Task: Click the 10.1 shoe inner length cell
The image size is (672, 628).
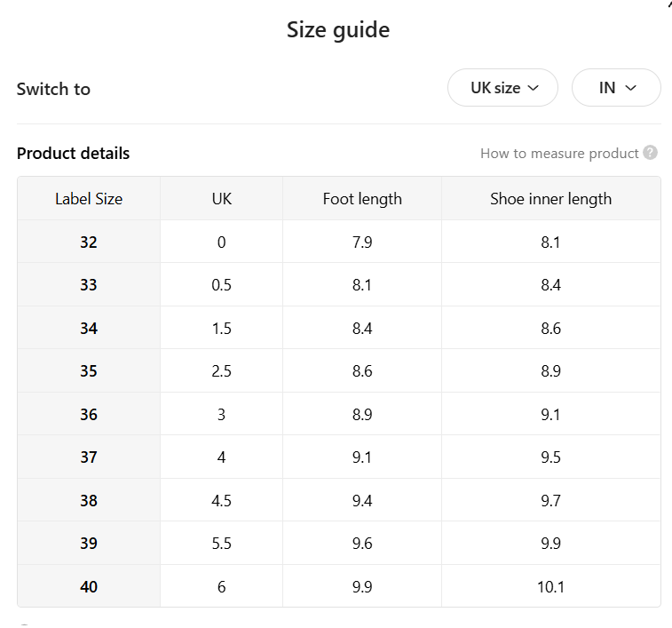Action: point(551,586)
